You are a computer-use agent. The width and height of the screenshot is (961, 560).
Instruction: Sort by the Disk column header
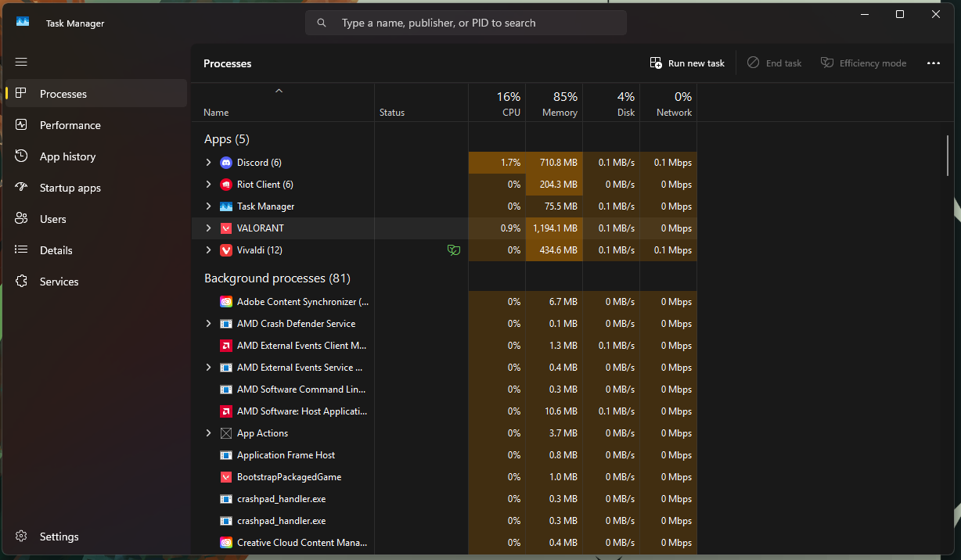pyautogui.click(x=611, y=102)
